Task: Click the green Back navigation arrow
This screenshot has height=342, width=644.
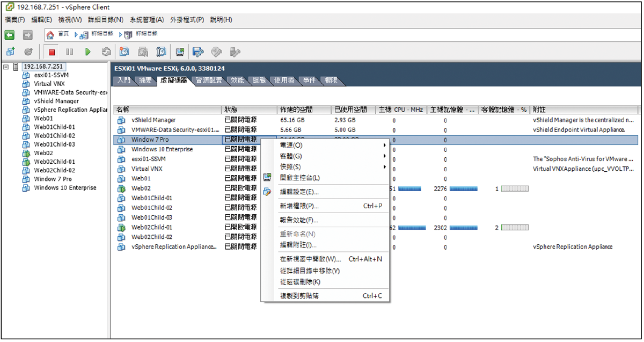Action: click(x=9, y=35)
